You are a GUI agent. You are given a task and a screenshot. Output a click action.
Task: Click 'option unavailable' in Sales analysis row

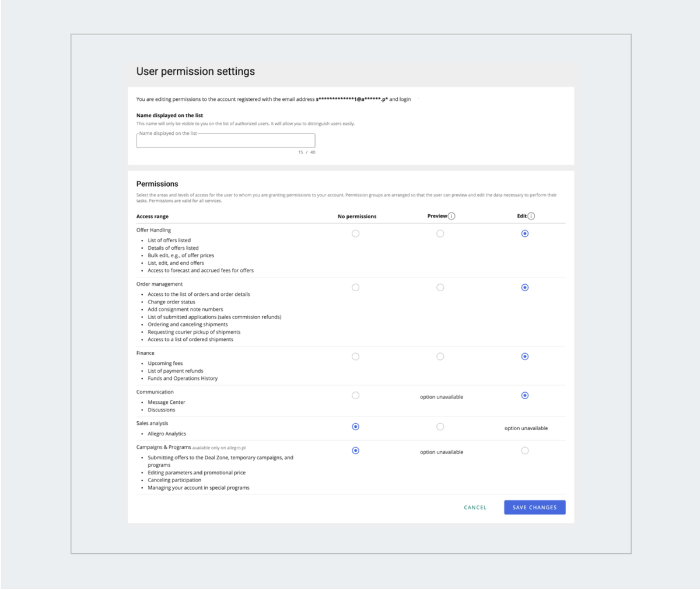526,428
